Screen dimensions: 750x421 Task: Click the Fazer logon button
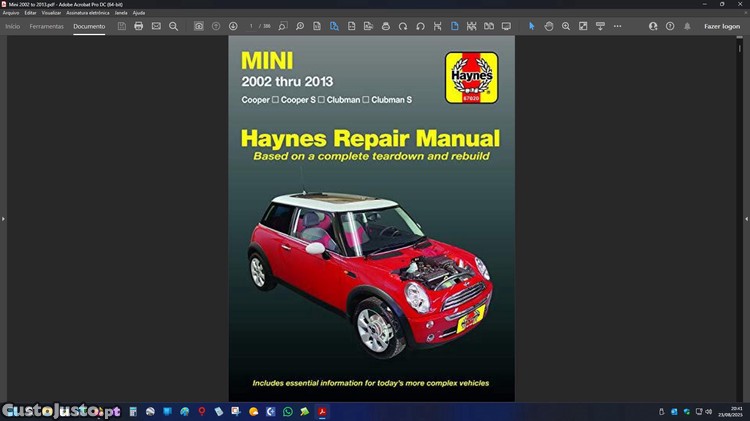721,26
